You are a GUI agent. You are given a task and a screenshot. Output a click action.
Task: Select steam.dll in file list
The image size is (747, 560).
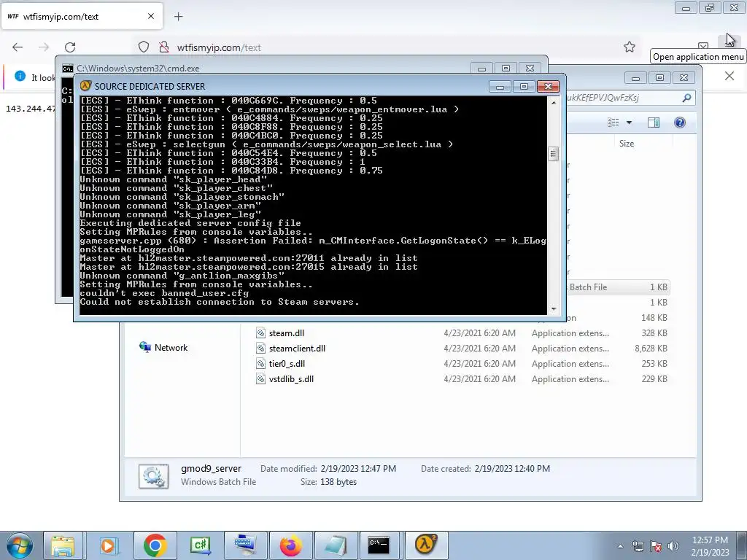[286, 332]
